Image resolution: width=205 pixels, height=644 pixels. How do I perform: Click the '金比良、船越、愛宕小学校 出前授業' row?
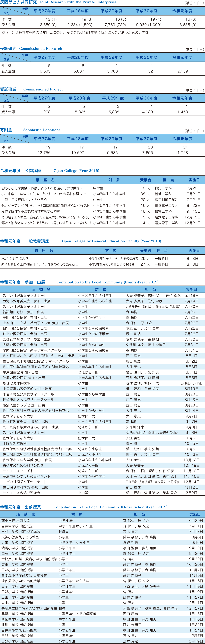[102, 559]
